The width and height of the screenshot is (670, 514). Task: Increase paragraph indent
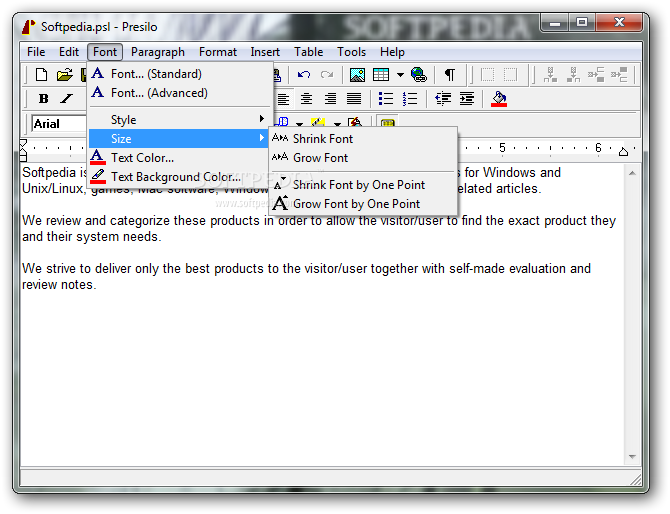coord(467,99)
